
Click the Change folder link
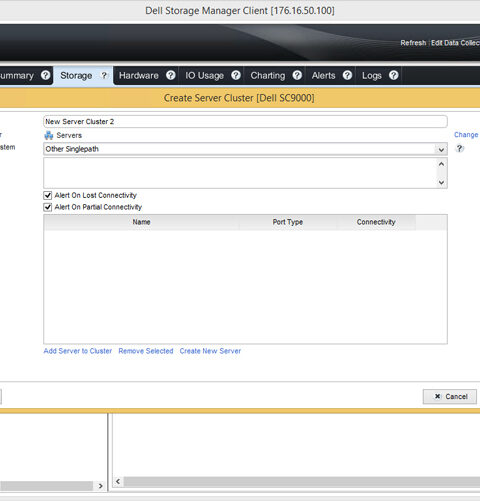pyautogui.click(x=466, y=135)
